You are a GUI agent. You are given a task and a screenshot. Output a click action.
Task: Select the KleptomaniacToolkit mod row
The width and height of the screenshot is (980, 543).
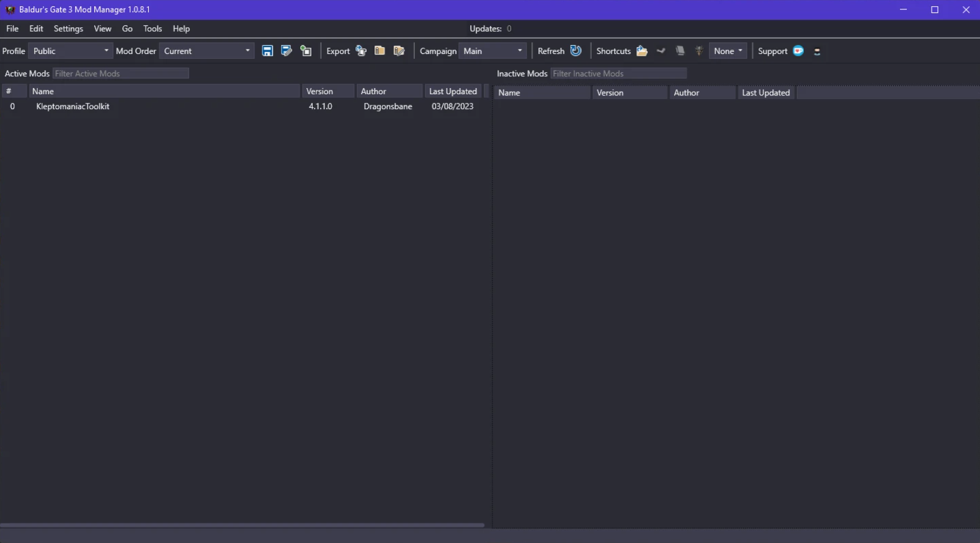pos(73,107)
